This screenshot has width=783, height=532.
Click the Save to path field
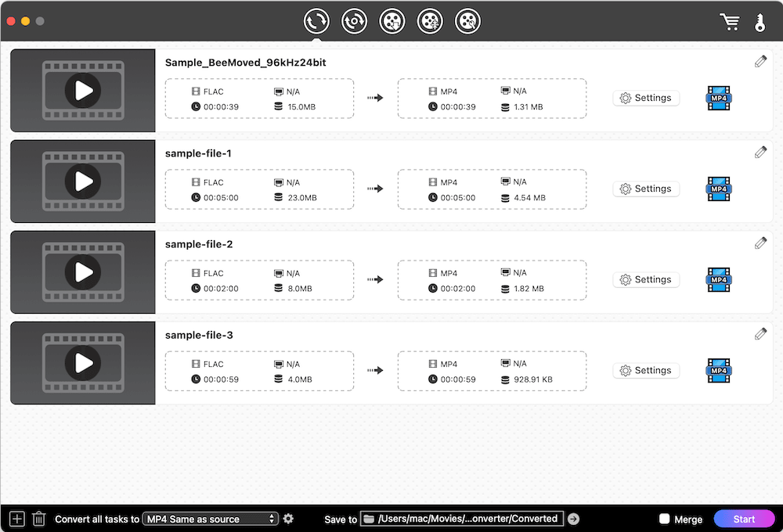(462, 519)
